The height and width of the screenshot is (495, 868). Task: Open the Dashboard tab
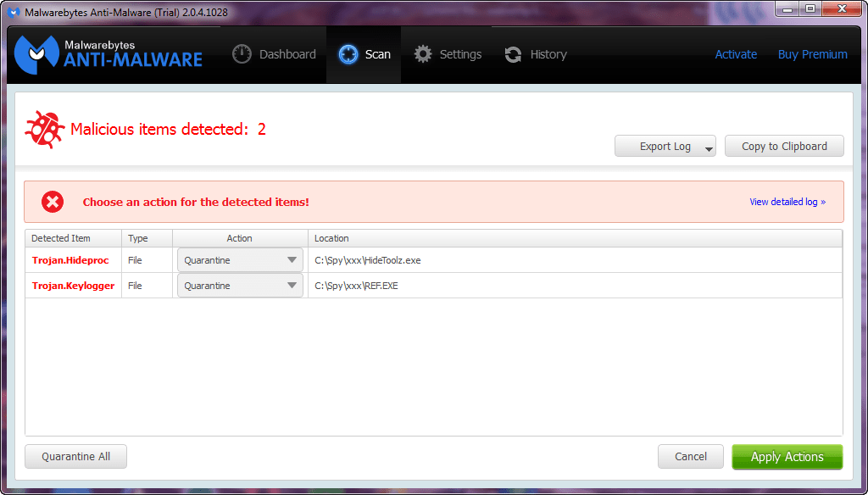pyautogui.click(x=274, y=54)
